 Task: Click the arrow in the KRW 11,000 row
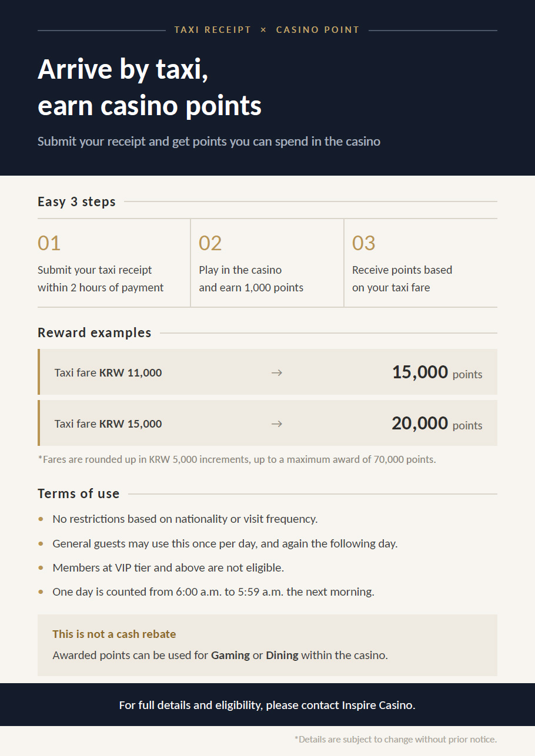(x=276, y=372)
